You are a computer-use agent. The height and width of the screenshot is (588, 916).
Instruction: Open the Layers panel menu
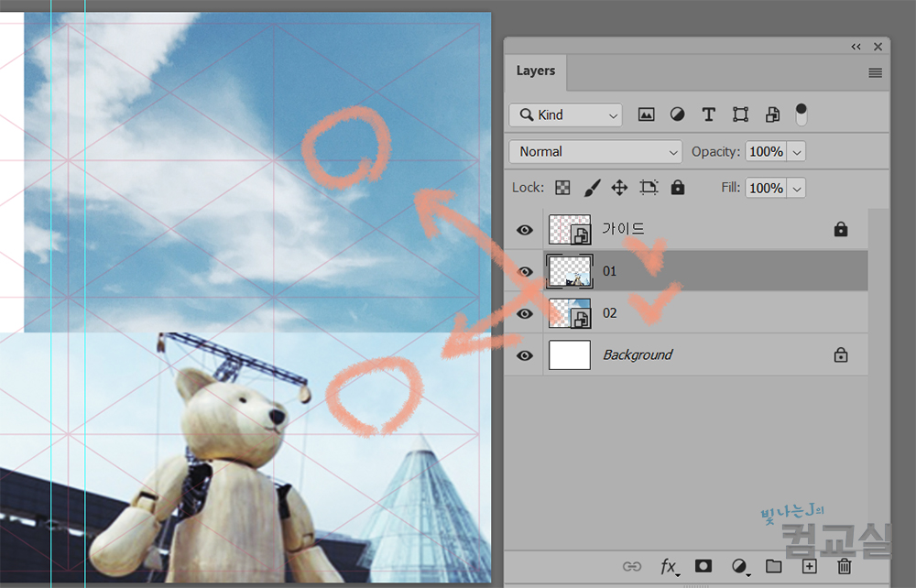coord(875,73)
